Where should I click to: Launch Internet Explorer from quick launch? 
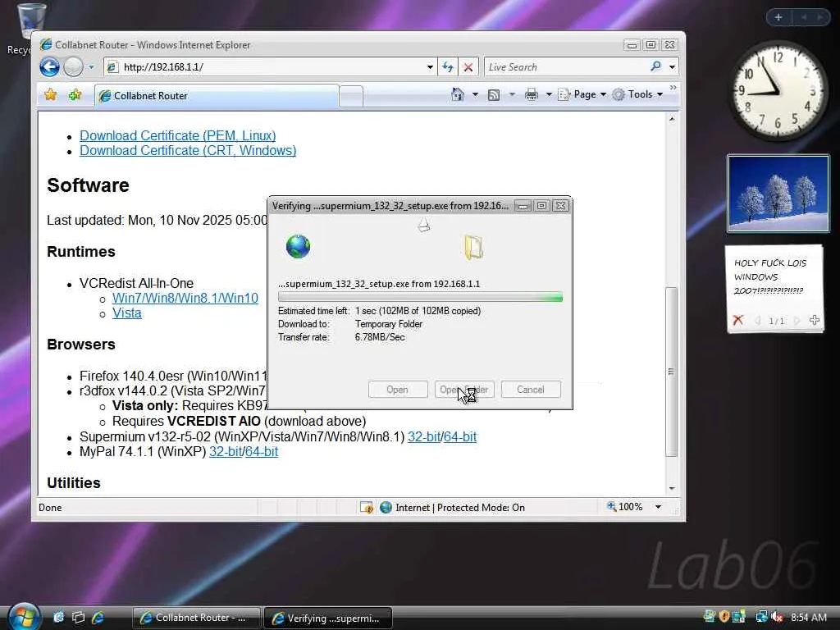(x=98, y=618)
